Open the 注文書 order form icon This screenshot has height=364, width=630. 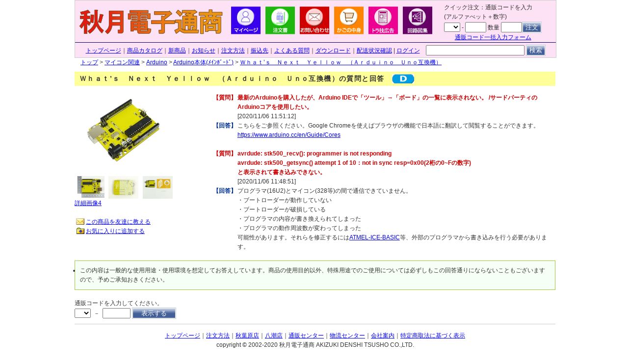coord(280,20)
